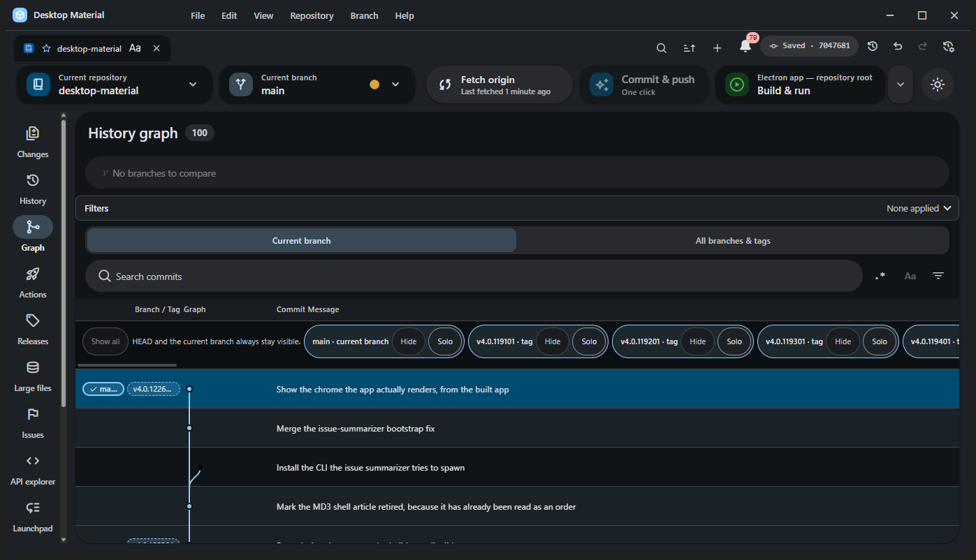Select commit 'Merge the issue-summarizer bootstrap fix'
The image size is (976, 560).
(517, 428)
